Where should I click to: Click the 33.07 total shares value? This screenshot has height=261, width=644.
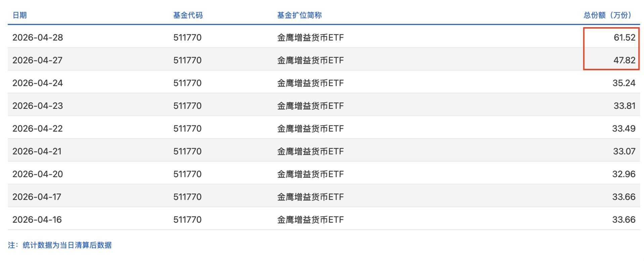coord(624,151)
